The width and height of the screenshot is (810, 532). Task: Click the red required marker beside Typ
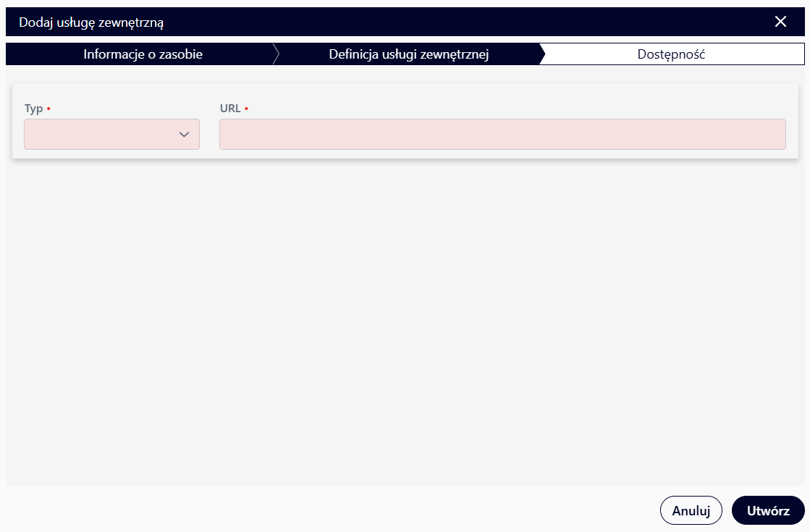tap(48, 109)
